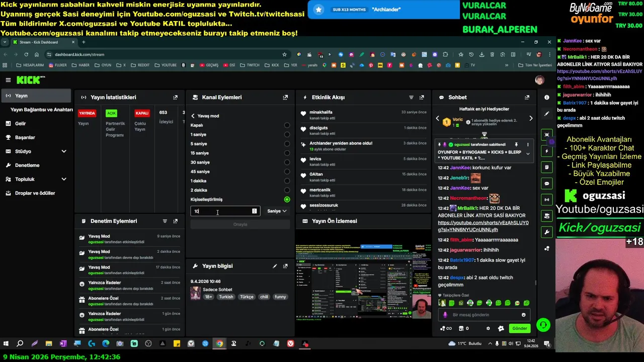Select the 15 saniye radio option
The image size is (644, 362).
(x=287, y=153)
